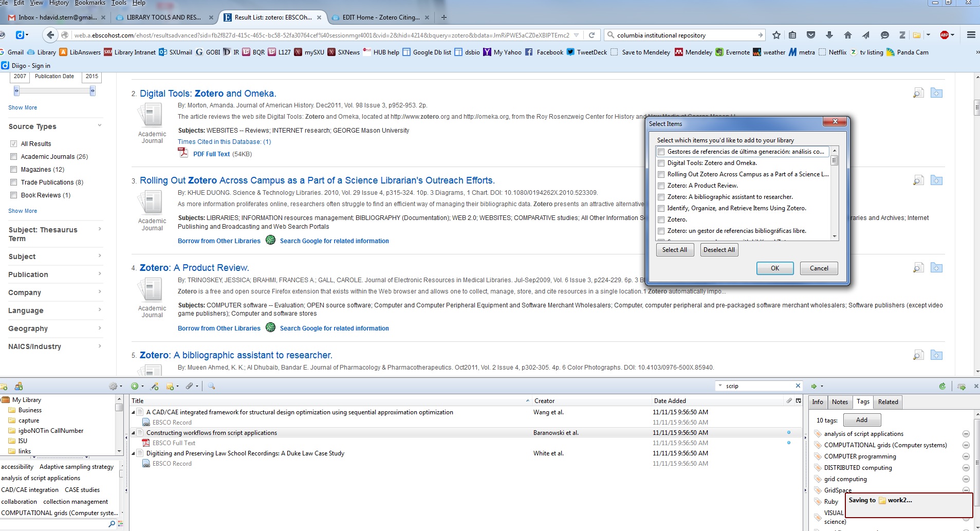Reload page using the refresh icon
The height and width of the screenshot is (531, 980).
tap(591, 35)
